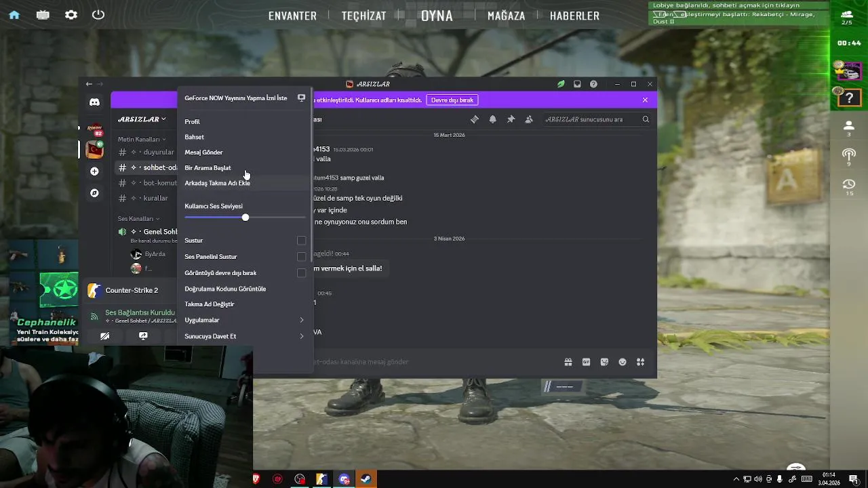Open the Threads icon in channel header
Viewport: 868px width, 488px height.
click(475, 119)
